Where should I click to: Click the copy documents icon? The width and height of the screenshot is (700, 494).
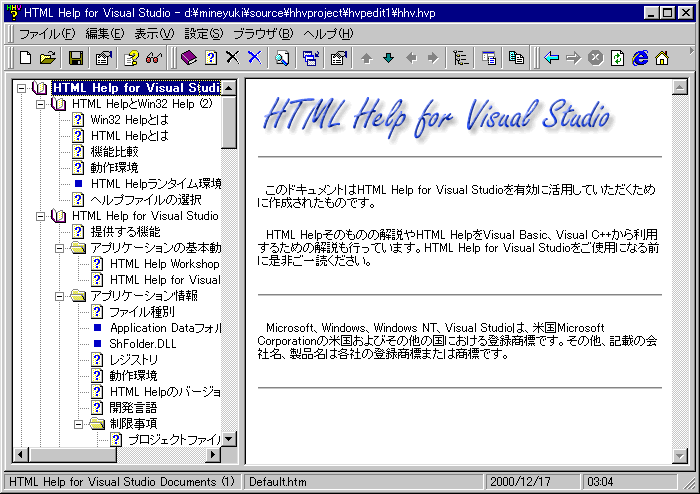pyautogui.click(x=517, y=58)
